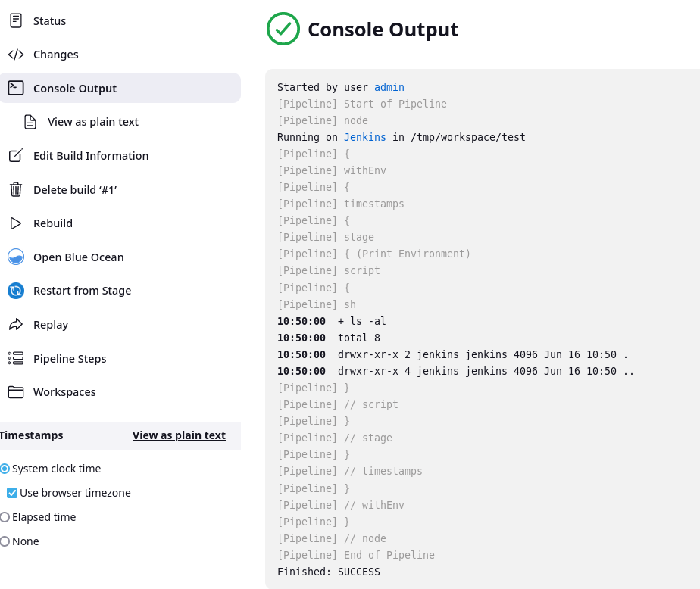Click the Rebuild play icon
The image size is (700, 589).
point(16,223)
